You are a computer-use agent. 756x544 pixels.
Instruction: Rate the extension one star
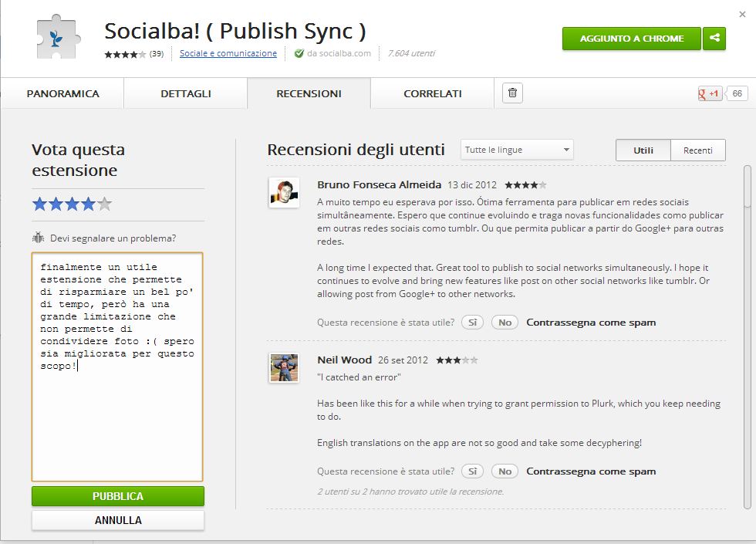pyautogui.click(x=39, y=204)
